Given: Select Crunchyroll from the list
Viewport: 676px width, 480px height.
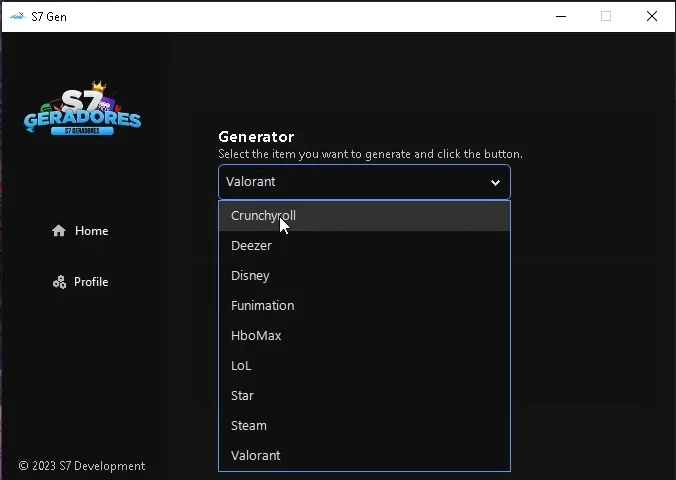Looking at the screenshot, I should (x=364, y=216).
